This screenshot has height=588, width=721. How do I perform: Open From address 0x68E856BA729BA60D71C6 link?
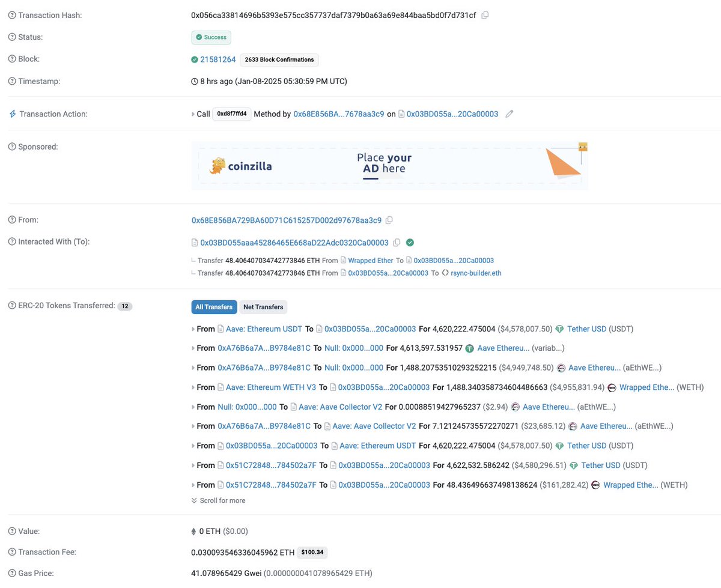point(287,220)
